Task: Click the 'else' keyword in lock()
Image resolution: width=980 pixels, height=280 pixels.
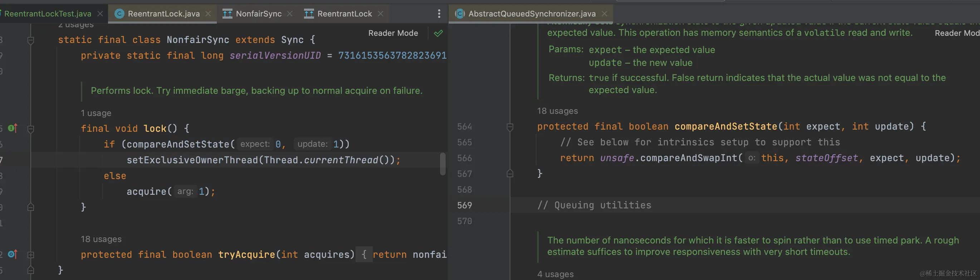Action: pos(114,175)
